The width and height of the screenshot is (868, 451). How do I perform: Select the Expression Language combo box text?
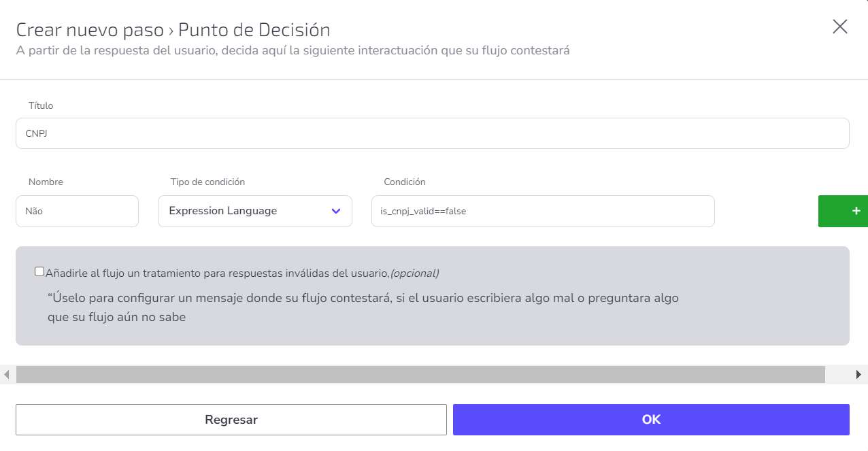223,211
